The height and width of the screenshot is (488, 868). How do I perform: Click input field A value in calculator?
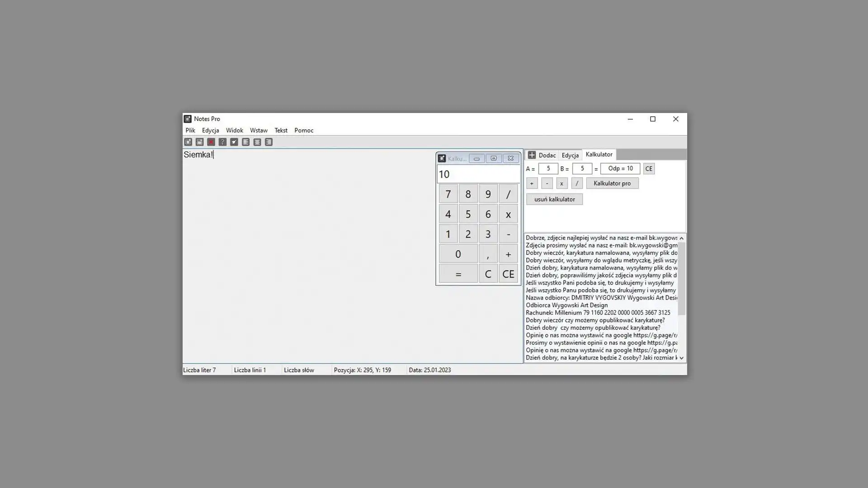pyautogui.click(x=547, y=168)
